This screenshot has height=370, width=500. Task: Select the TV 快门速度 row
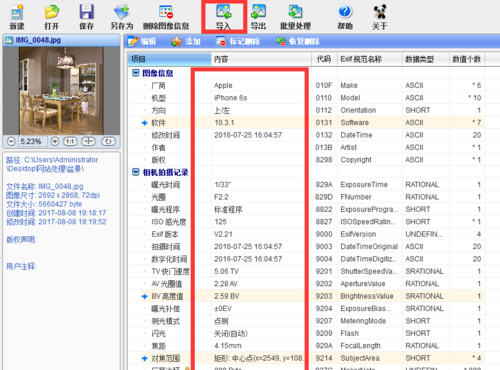click(307, 271)
